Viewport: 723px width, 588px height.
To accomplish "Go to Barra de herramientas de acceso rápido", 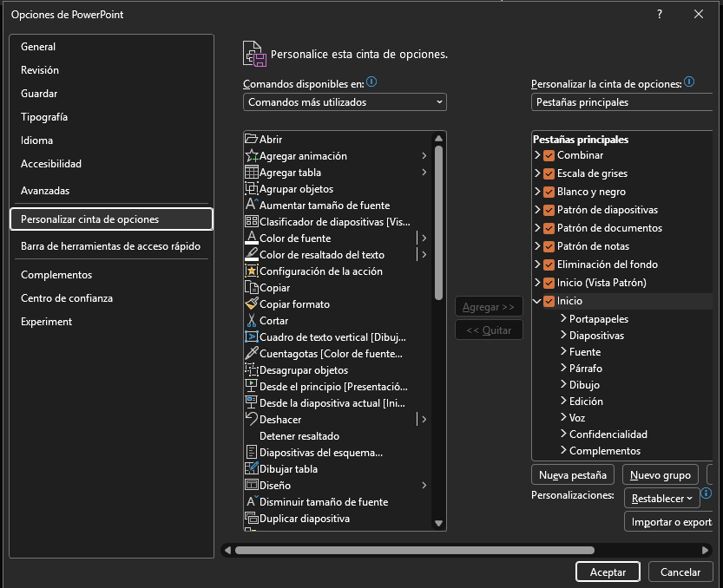I will coord(111,246).
